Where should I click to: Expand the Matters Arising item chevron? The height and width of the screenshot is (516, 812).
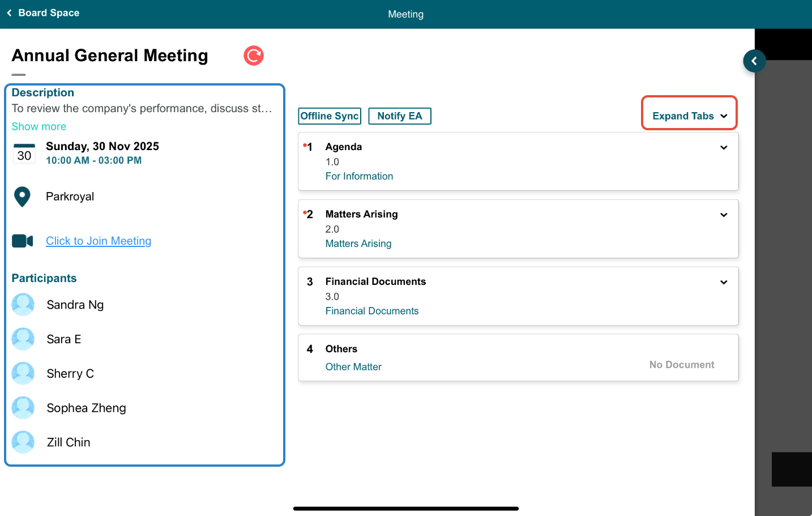coord(724,215)
